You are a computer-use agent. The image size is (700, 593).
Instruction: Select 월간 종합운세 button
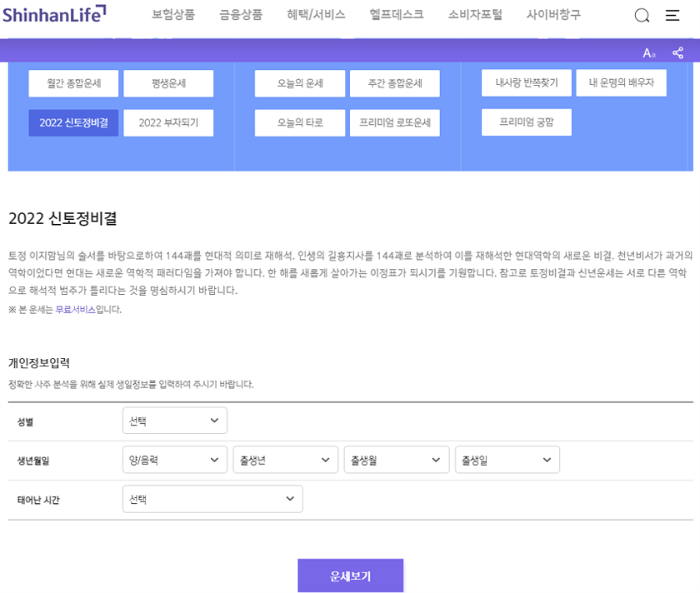click(73, 83)
